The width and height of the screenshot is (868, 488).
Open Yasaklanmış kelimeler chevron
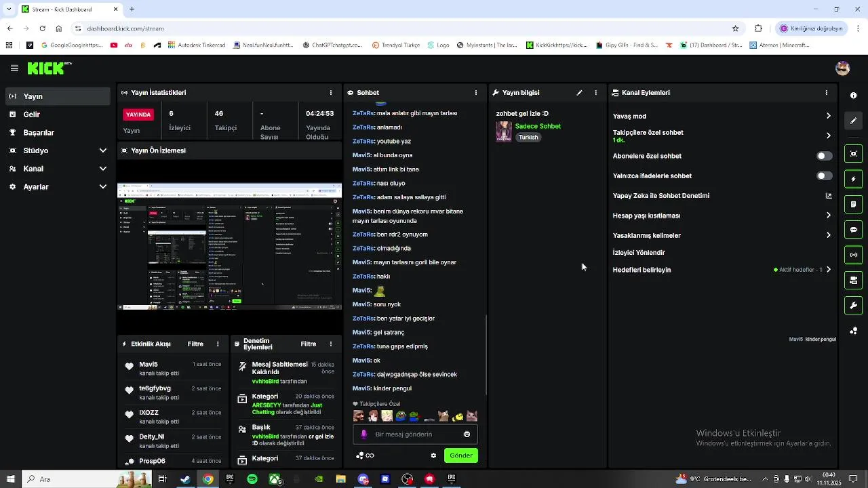tap(828, 235)
